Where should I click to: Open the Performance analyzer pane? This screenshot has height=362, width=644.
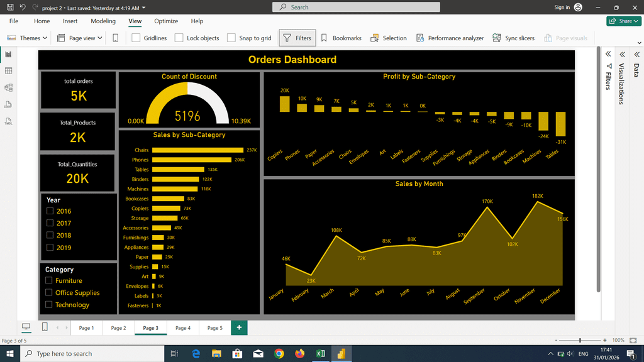click(x=450, y=38)
